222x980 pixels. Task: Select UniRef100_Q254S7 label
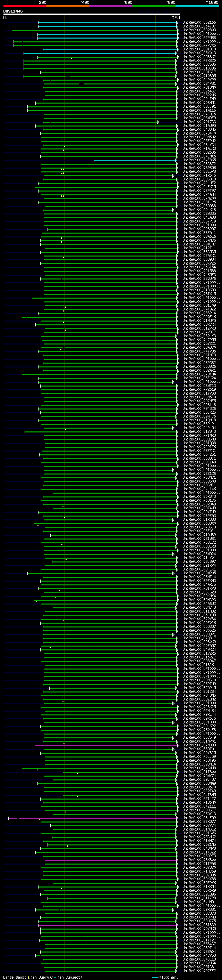(x=199, y=91)
